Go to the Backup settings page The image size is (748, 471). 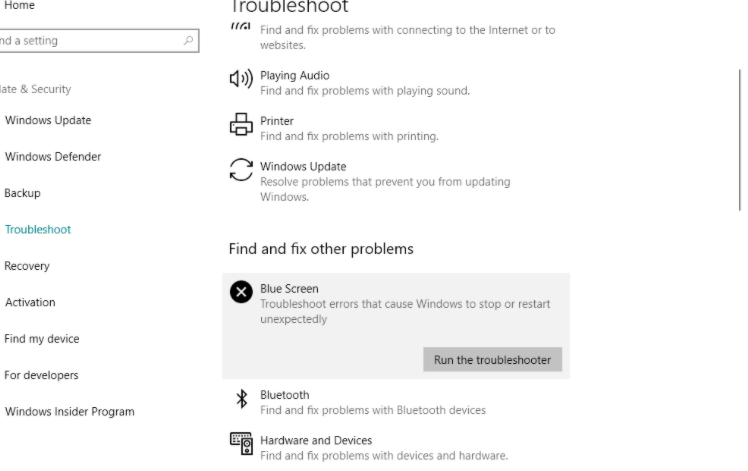(x=22, y=193)
